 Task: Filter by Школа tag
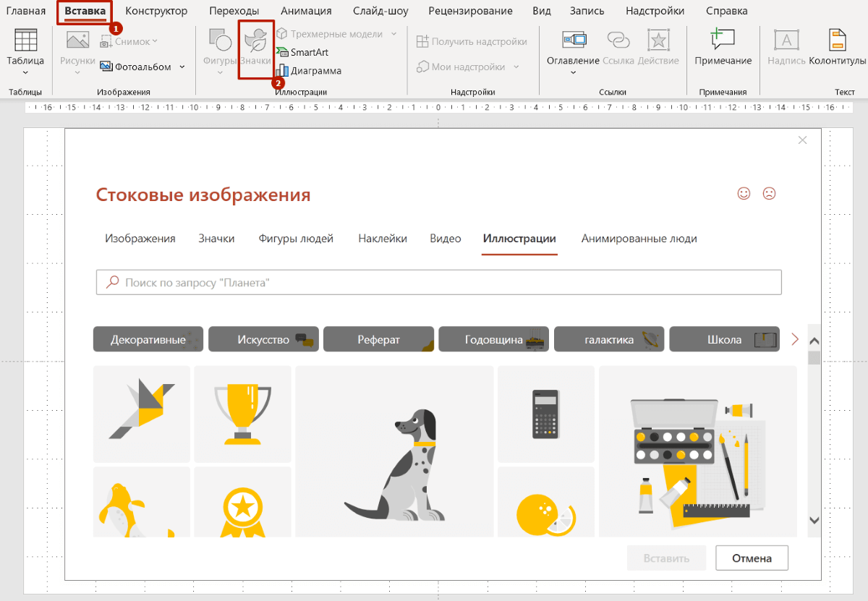(x=724, y=339)
